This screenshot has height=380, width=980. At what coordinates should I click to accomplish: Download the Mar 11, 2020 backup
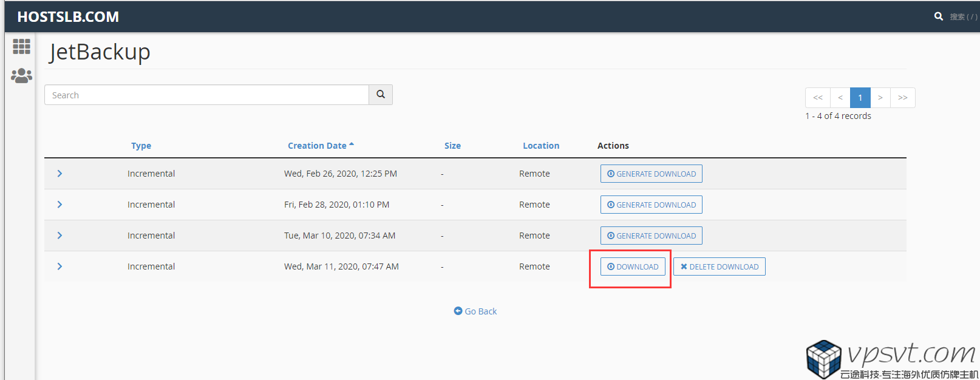tap(633, 266)
